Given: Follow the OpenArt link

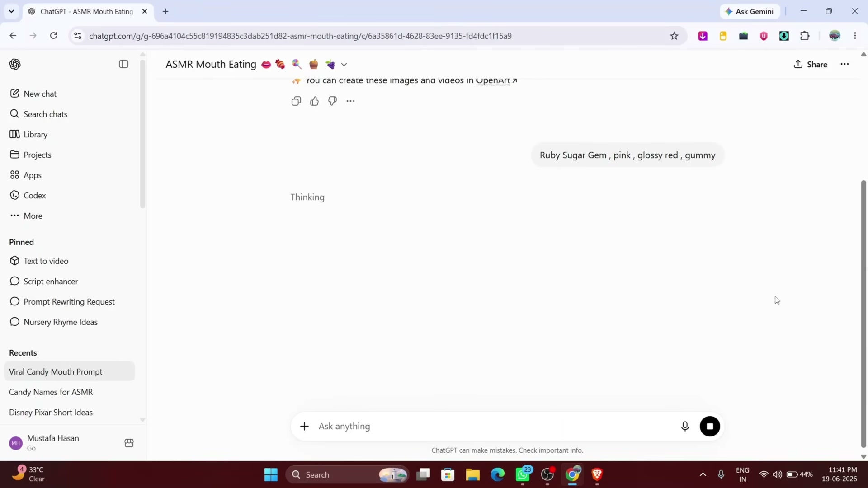Looking at the screenshot, I should click(x=496, y=80).
